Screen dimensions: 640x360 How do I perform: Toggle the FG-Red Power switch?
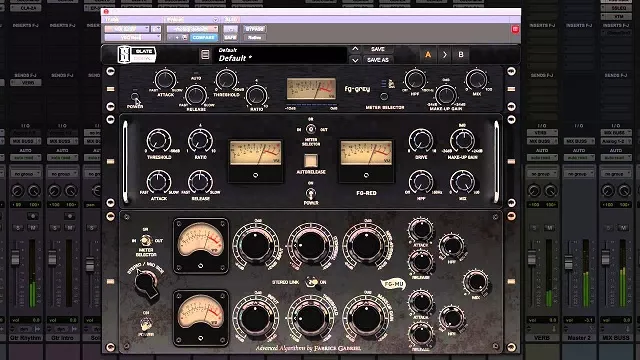(311, 193)
